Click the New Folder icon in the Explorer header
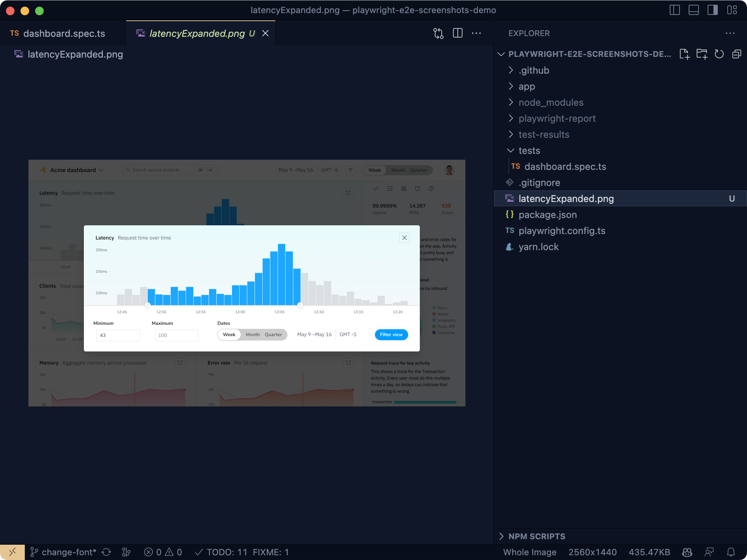Viewport: 747px width, 560px height. click(x=702, y=54)
